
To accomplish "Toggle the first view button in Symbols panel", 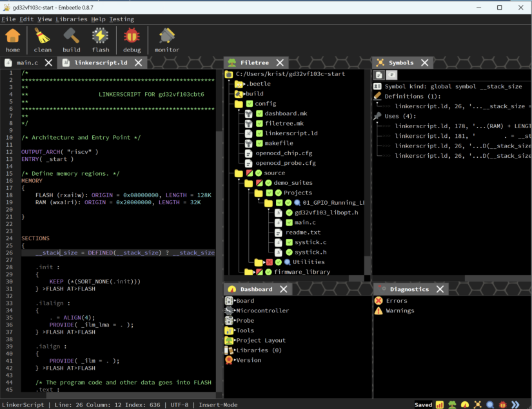I will tap(379, 74).
